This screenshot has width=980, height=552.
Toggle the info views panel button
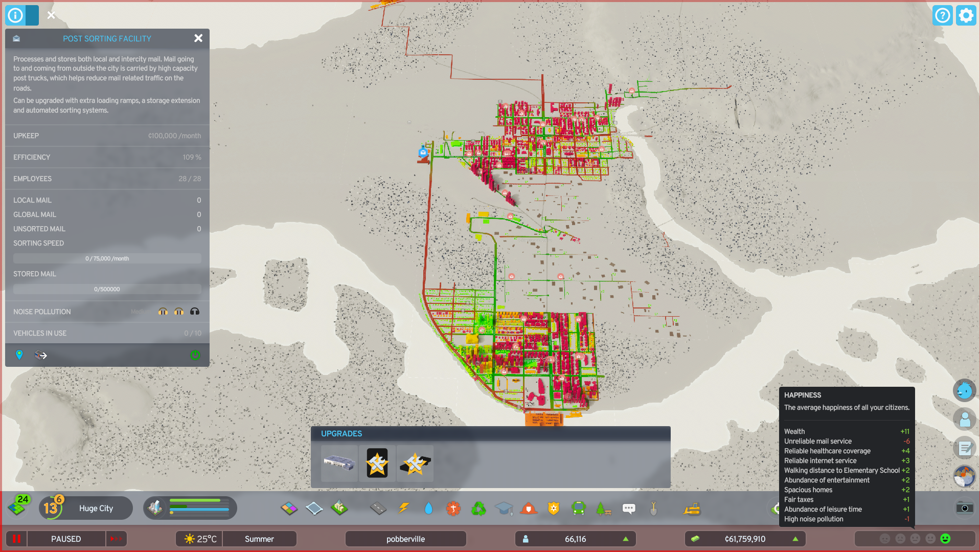[15, 15]
